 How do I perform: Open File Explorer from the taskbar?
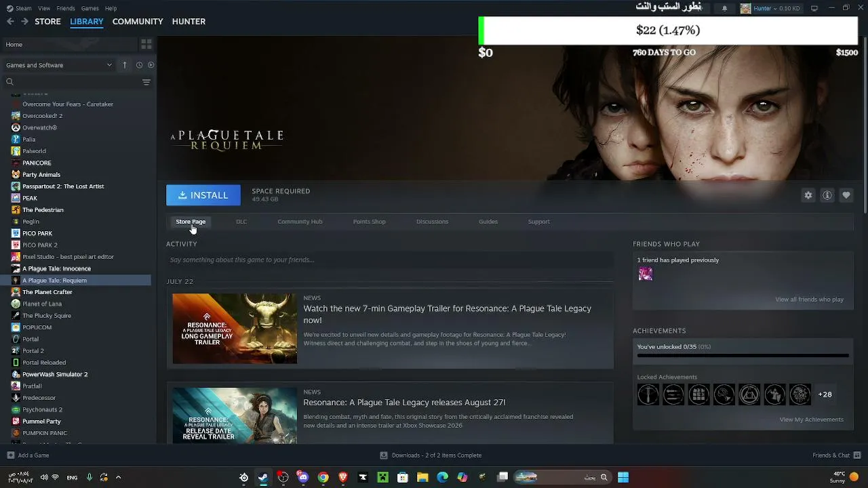(422, 477)
